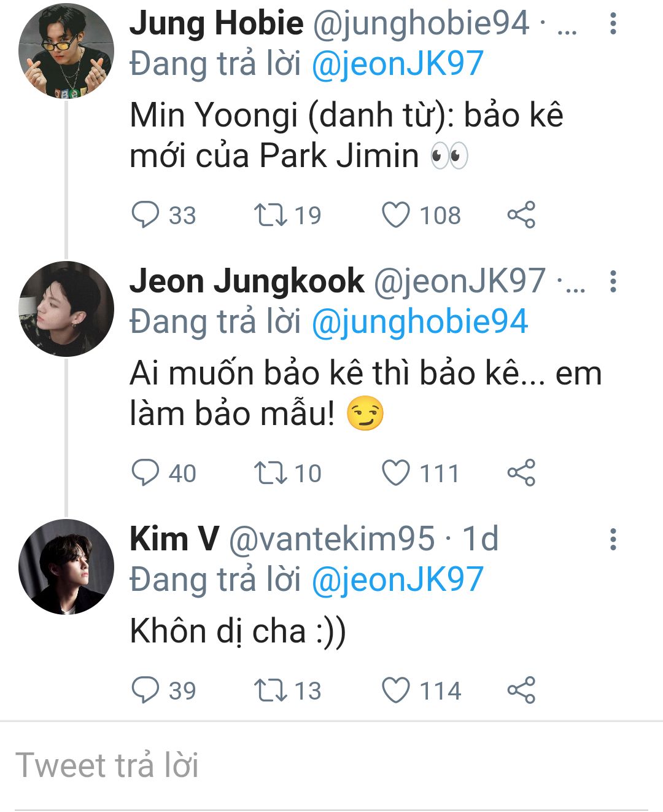Viewport: 663px width, 812px height.
Task: Like Kim V's tweet
Action: (x=396, y=690)
